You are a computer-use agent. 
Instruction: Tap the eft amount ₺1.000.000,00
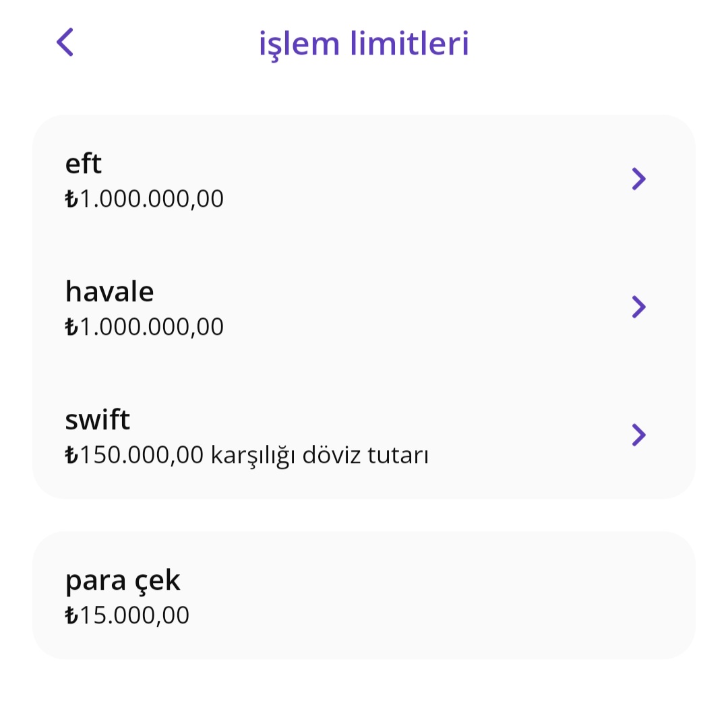(144, 199)
